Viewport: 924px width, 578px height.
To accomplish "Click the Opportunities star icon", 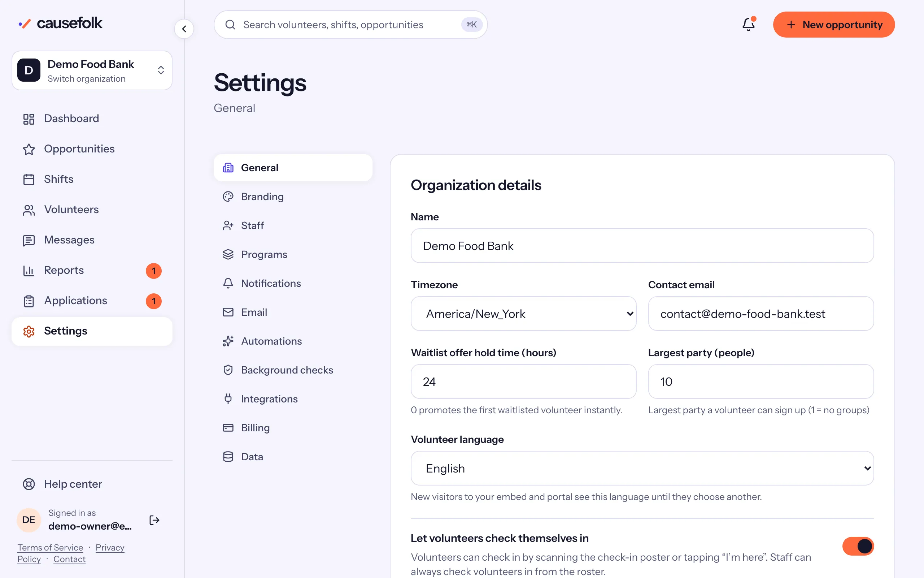I will 29,149.
